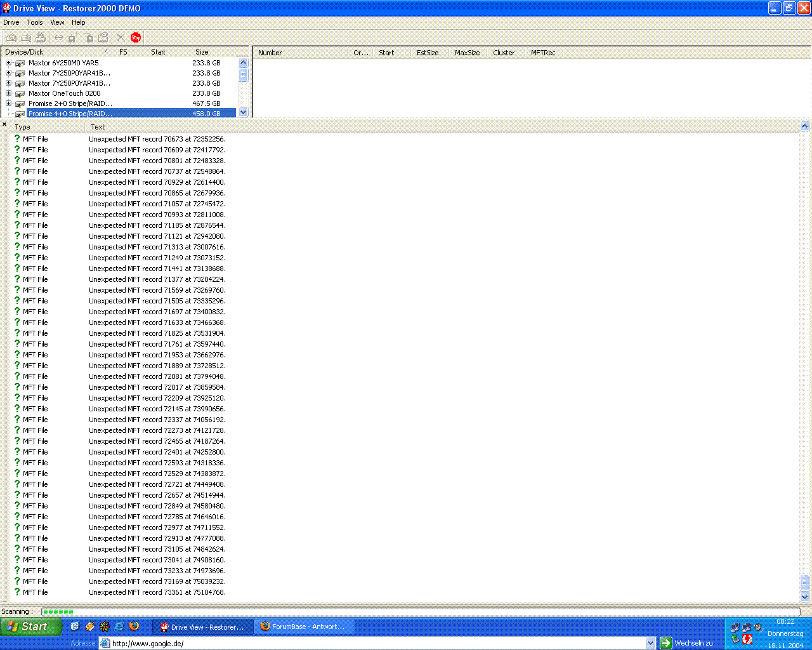Image resolution: width=812 pixels, height=650 pixels.
Task: Open the Drive menu
Action: click(x=11, y=22)
